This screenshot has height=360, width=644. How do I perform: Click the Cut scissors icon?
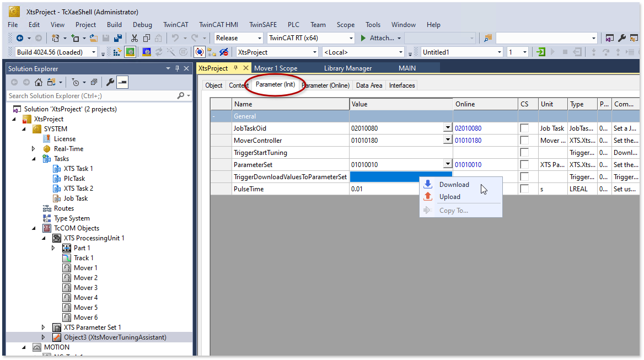pyautogui.click(x=135, y=38)
